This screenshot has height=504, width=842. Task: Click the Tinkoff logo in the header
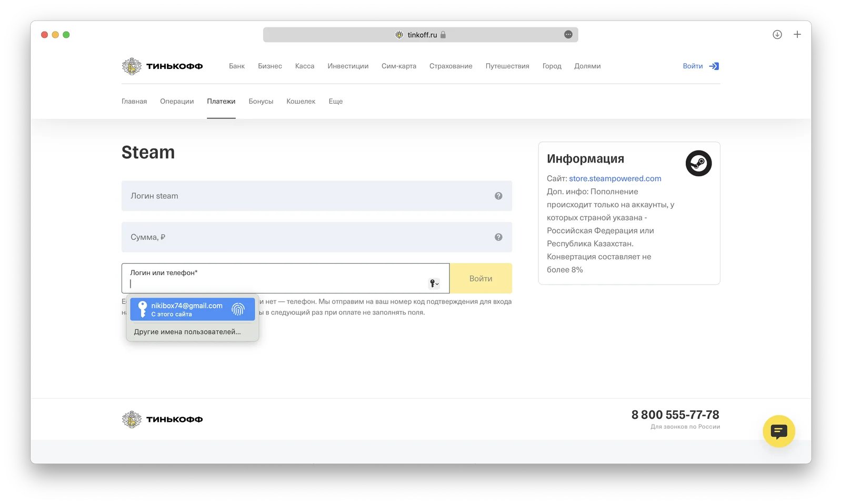pyautogui.click(x=162, y=66)
